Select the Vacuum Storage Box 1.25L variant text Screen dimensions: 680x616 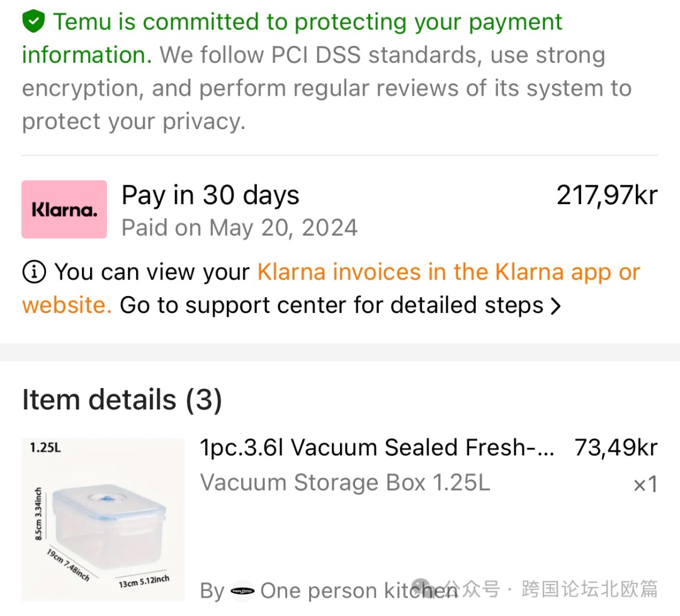[x=345, y=482]
